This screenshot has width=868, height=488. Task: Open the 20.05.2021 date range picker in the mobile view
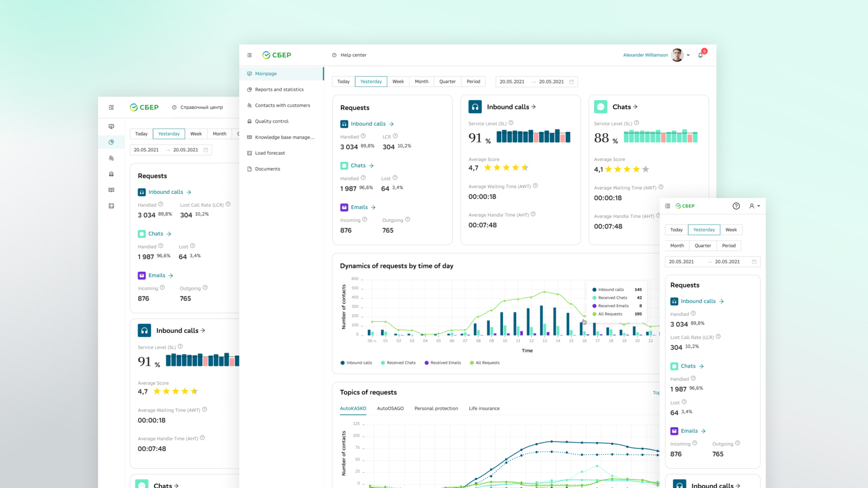712,262
